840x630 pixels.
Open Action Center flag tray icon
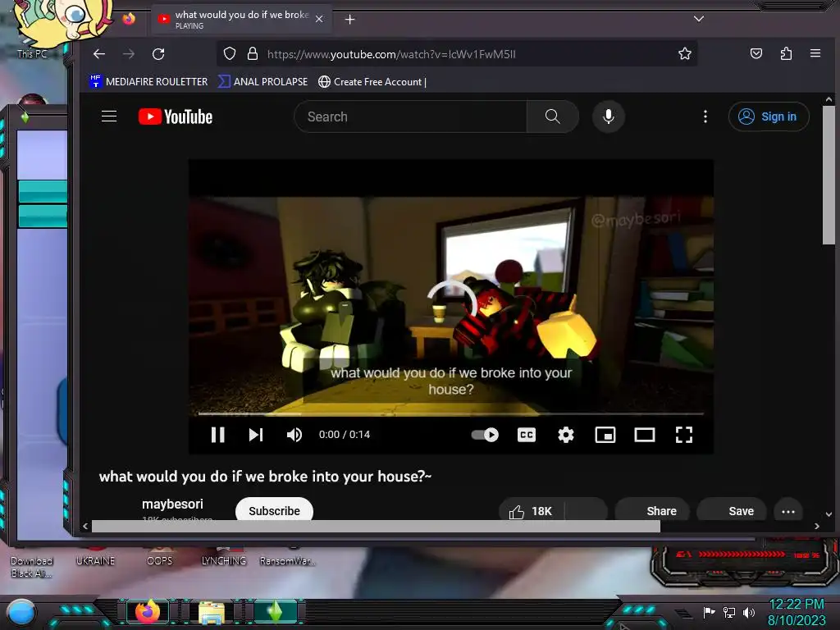[710, 612]
